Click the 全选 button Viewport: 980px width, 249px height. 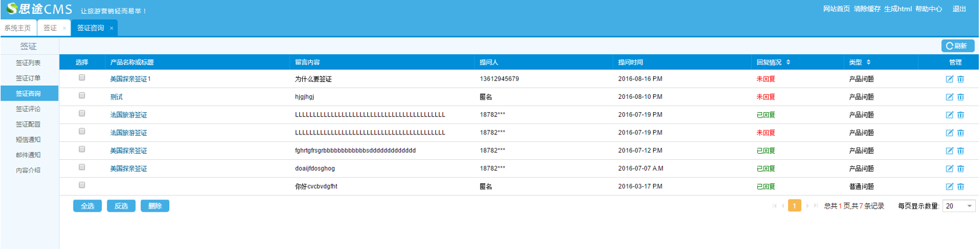(x=87, y=206)
